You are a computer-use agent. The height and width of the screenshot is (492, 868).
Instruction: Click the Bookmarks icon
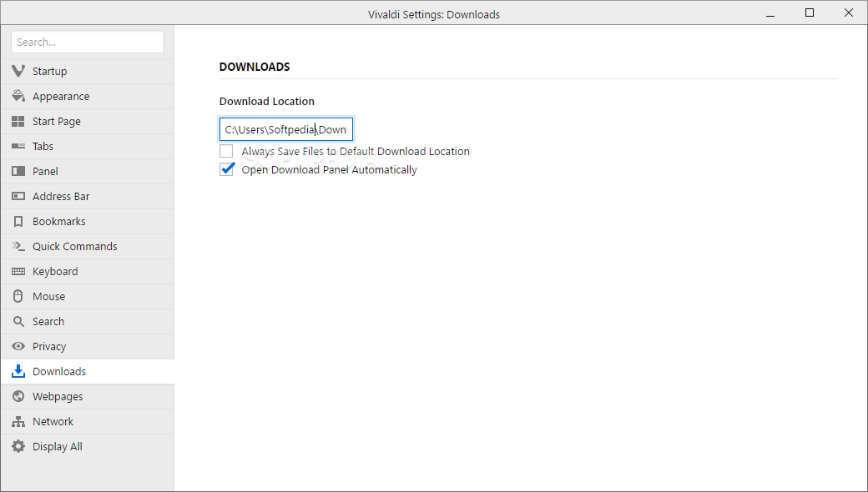click(18, 221)
